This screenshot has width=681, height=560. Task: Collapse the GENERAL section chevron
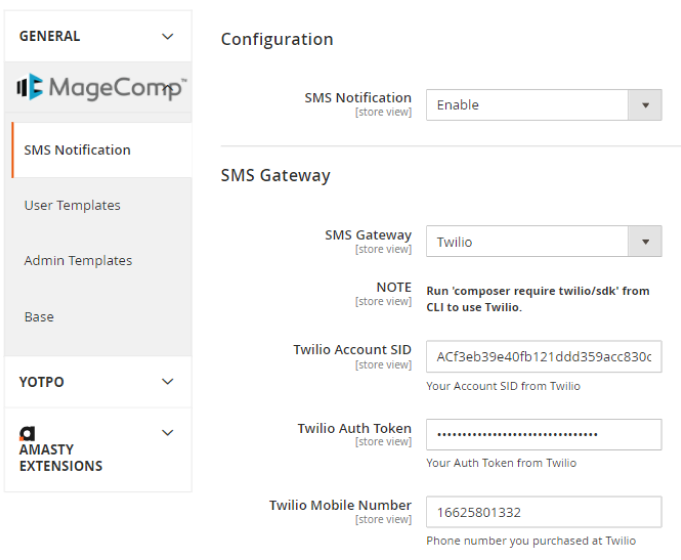(168, 36)
